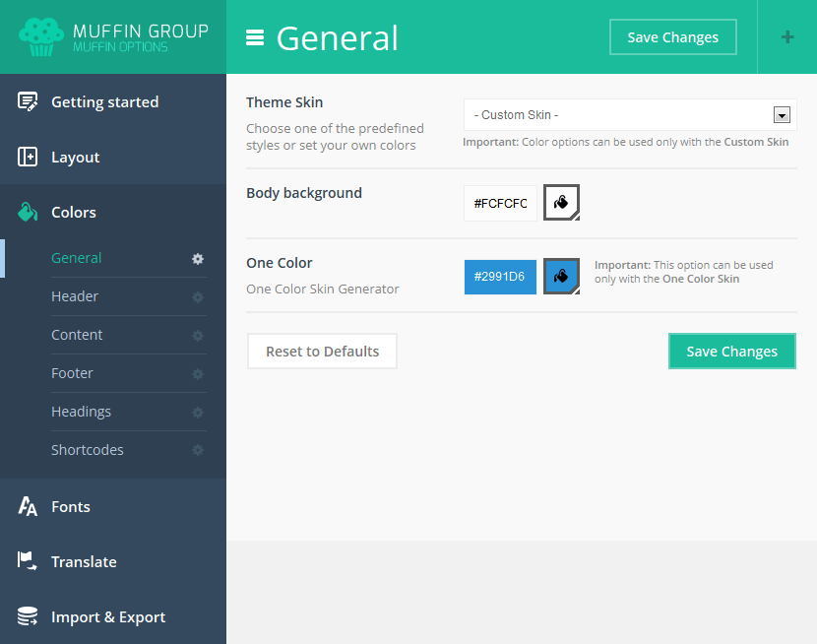Viewport: 817px width, 644px height.
Task: Click gear icon next to Shortcodes
Action: point(198,450)
